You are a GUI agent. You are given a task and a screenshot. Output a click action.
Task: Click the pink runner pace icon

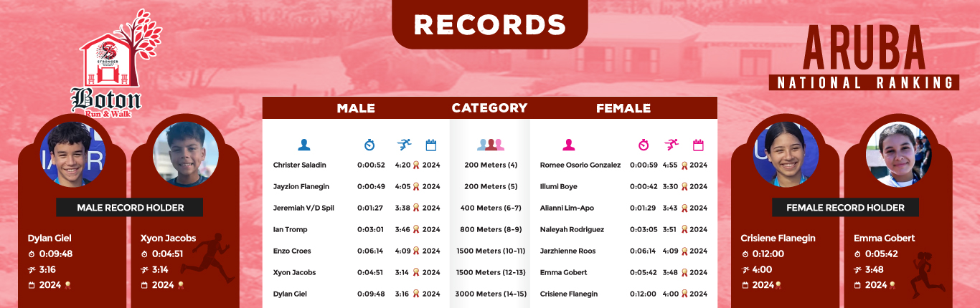(671, 144)
